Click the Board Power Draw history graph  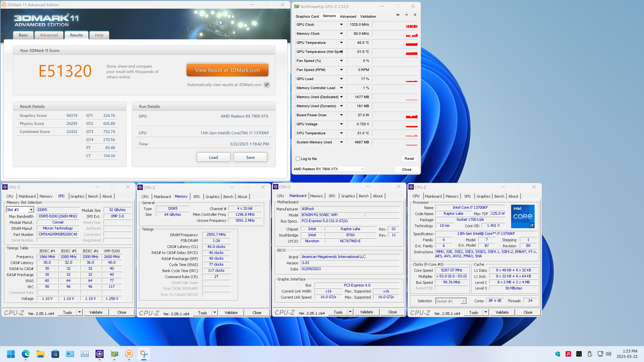tap(395, 115)
